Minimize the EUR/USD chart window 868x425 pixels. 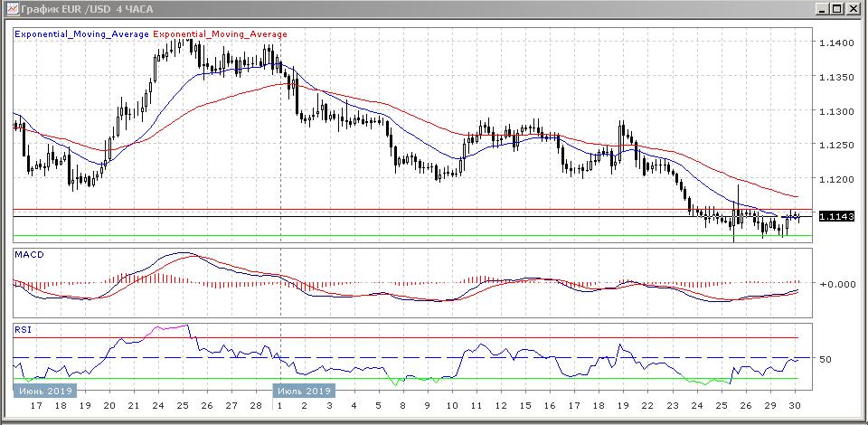(x=820, y=9)
